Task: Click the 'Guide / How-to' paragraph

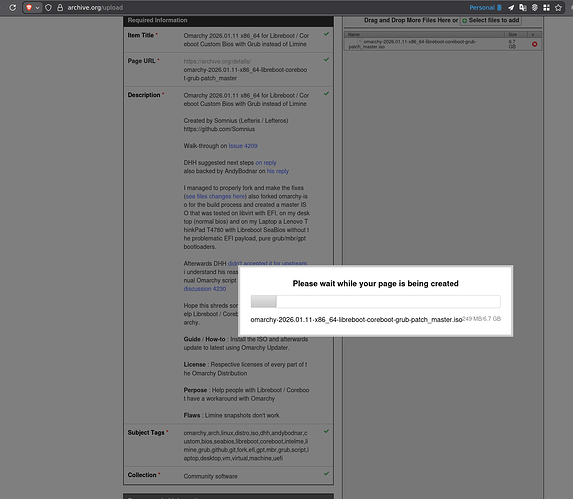Action: [x=246, y=343]
